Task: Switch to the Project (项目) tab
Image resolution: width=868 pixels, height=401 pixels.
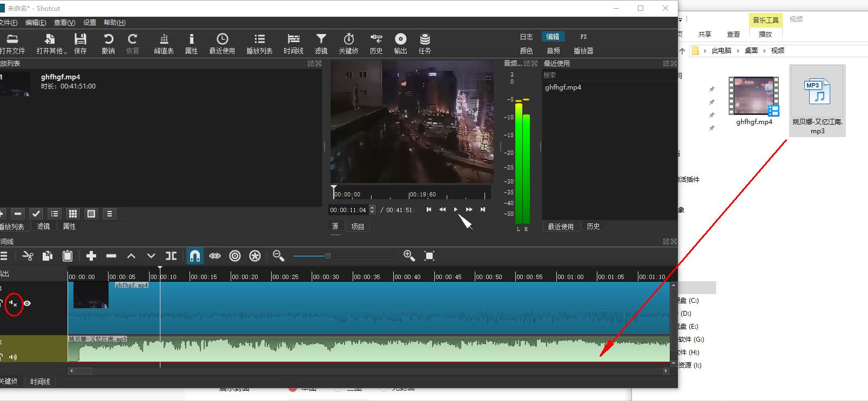Action: [x=358, y=227]
